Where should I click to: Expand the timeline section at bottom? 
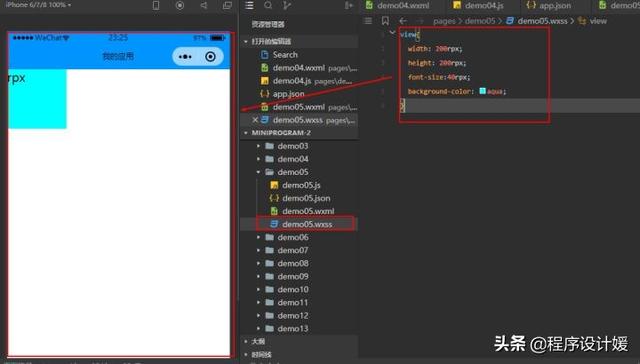pos(246,355)
